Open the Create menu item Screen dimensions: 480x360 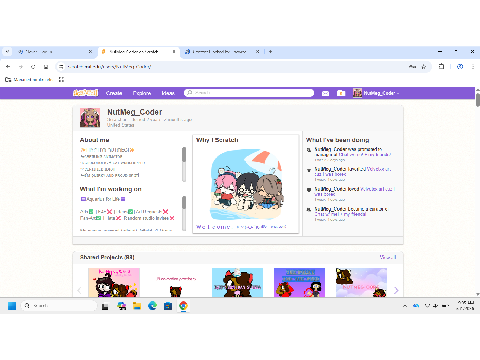pyautogui.click(x=114, y=93)
